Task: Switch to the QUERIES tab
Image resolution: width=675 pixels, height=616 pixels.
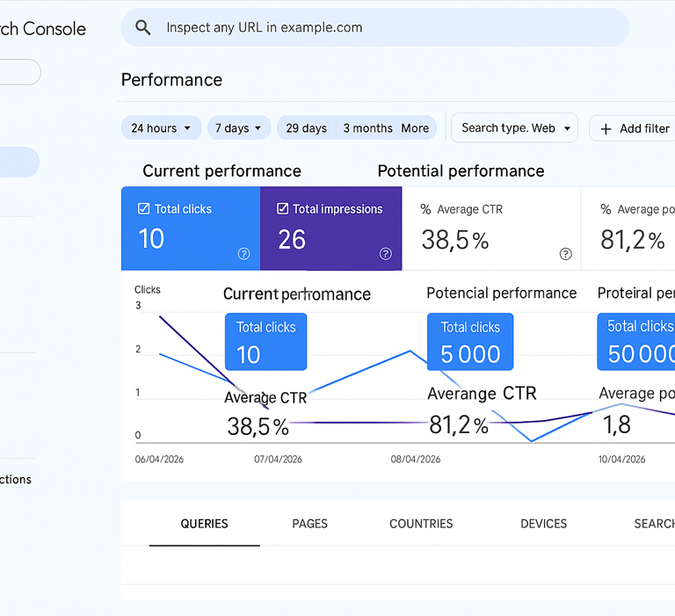Action: click(x=205, y=524)
